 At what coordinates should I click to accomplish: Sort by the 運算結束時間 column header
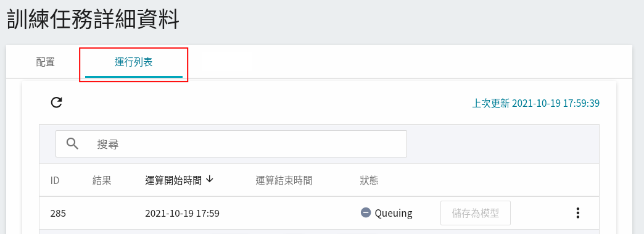(284, 180)
